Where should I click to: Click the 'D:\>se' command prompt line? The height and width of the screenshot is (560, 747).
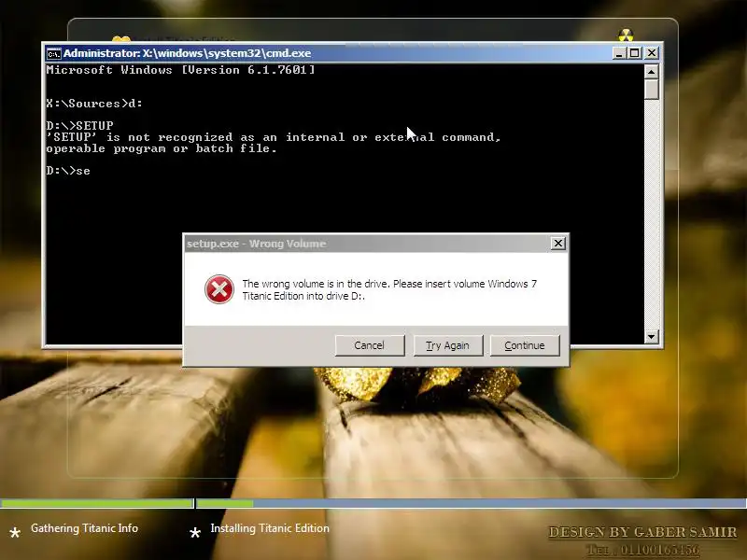pos(68,171)
